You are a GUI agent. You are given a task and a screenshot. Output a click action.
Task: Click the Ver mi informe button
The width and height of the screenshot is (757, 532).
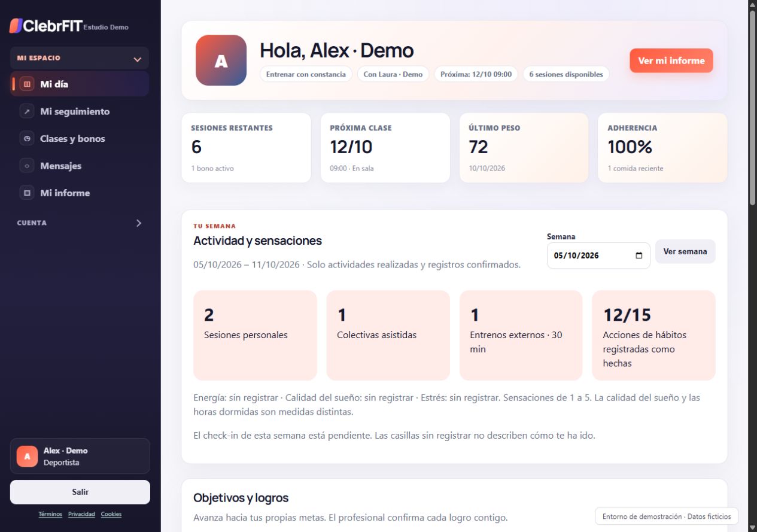point(671,60)
